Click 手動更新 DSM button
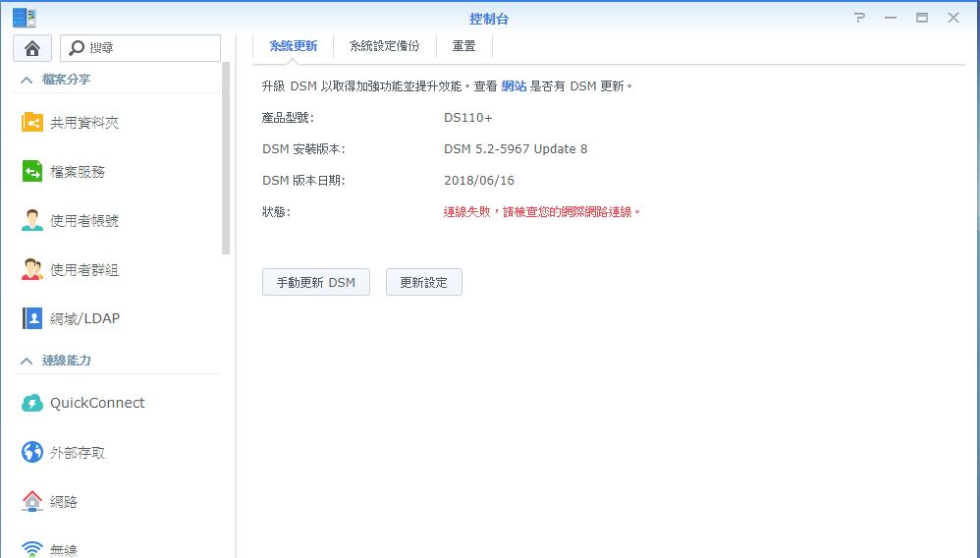This screenshot has width=980, height=558. 315,282
